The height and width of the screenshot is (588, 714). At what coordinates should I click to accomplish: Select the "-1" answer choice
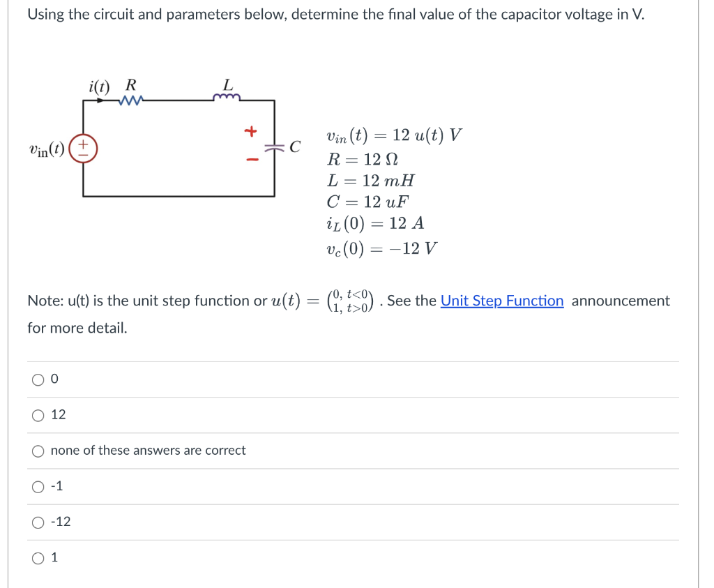38,486
